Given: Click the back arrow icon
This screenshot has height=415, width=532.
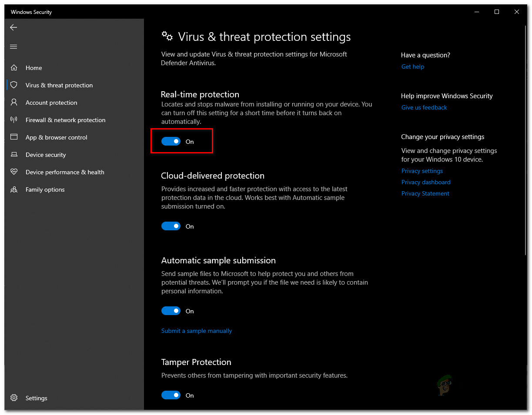Looking at the screenshot, I should coord(13,27).
